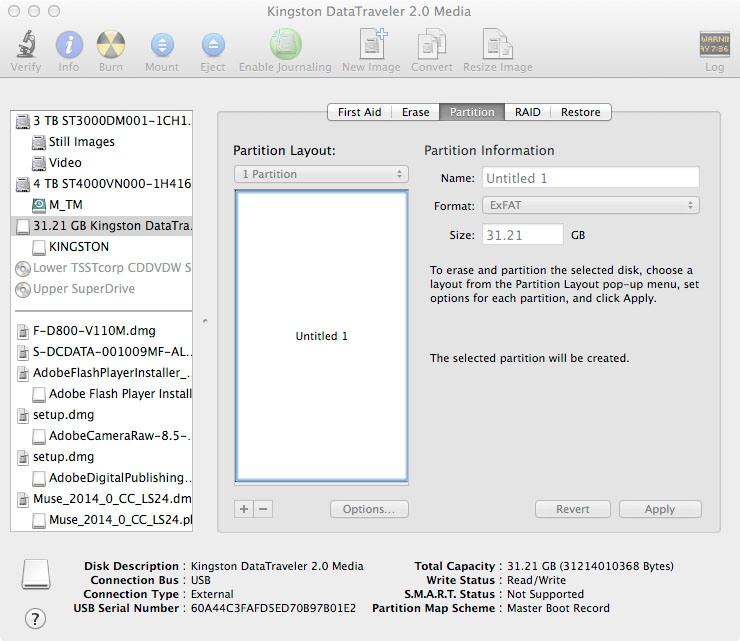Select the first setup.dmg entry
Viewport: 740px width, 641px height.
click(102, 415)
